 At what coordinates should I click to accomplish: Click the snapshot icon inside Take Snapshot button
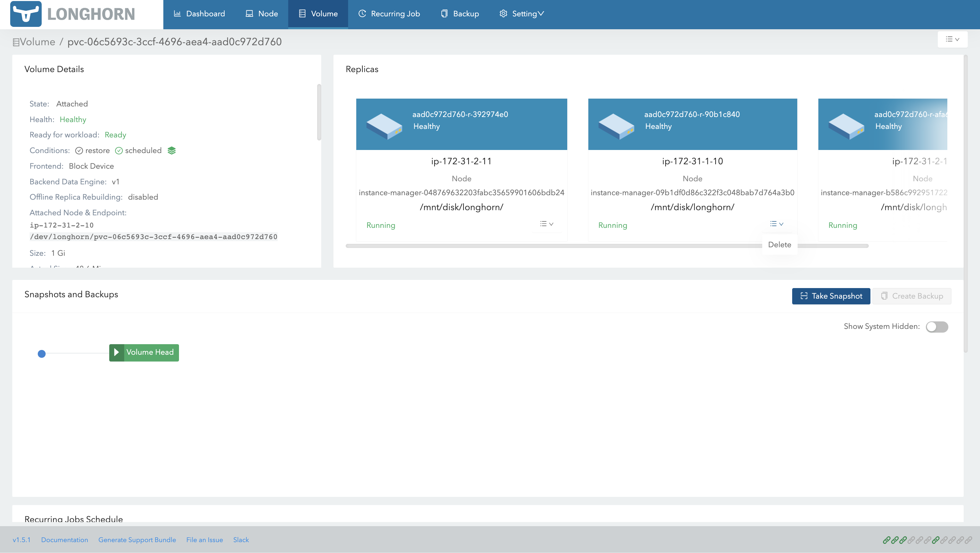(804, 296)
